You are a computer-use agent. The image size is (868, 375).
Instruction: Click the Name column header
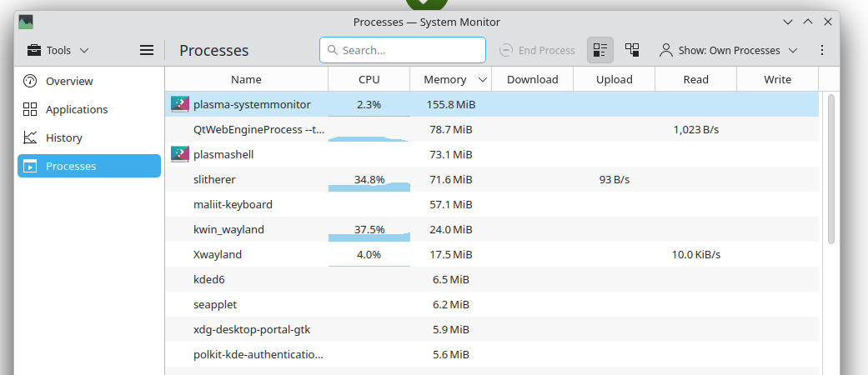point(246,79)
